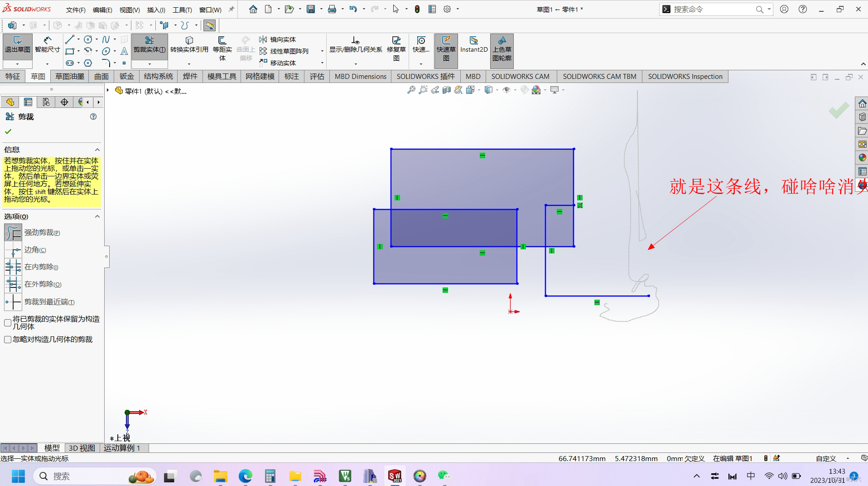
Task: Open the Hide/Show Items dropdown arrow
Action: point(515,90)
